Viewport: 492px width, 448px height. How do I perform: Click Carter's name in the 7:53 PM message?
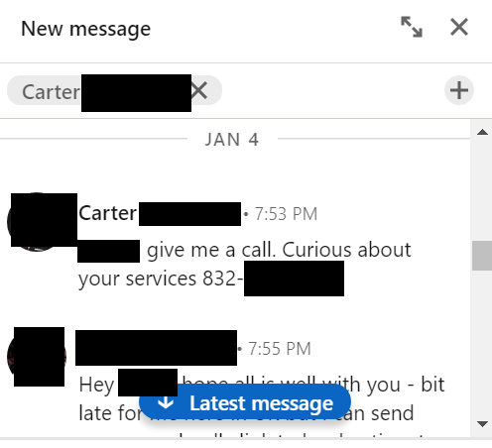click(x=160, y=213)
